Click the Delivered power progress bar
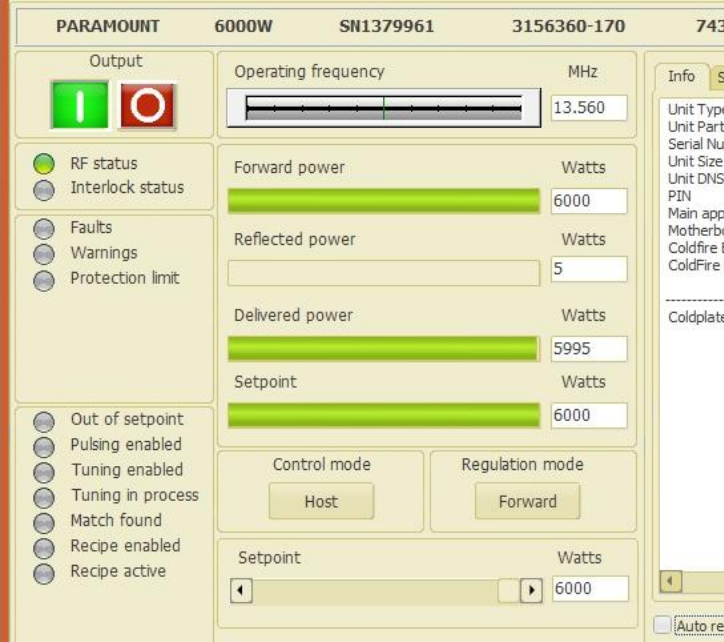 tap(384, 349)
